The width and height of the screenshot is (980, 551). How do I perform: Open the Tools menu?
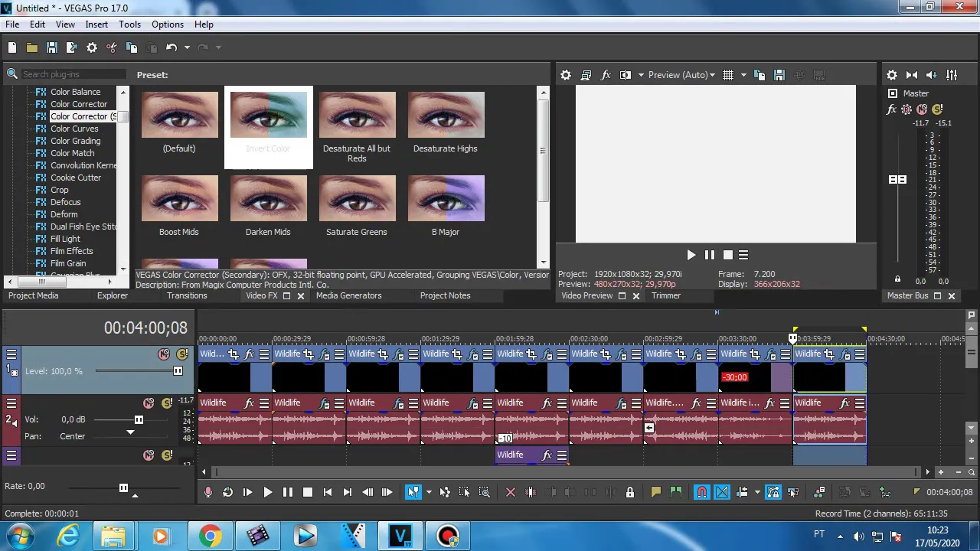(129, 24)
